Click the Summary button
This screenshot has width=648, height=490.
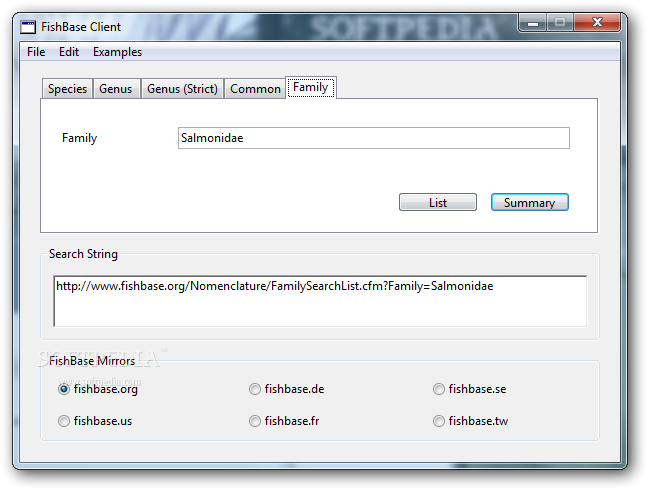(x=529, y=202)
